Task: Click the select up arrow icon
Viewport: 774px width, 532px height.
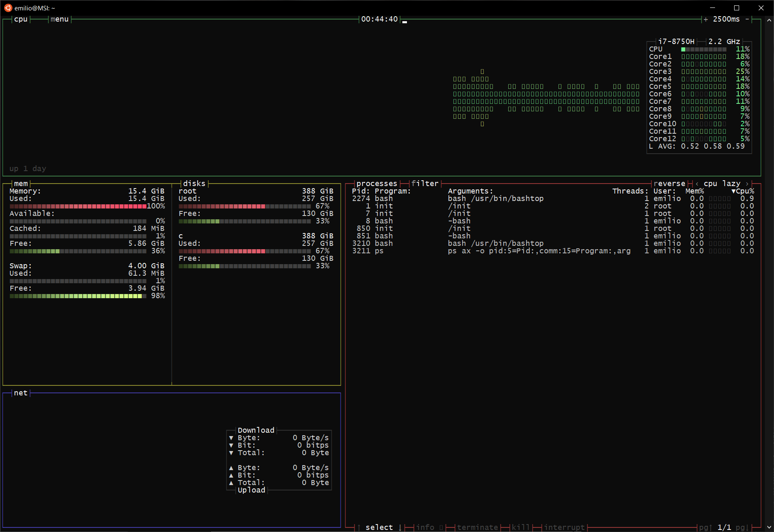Action: pyautogui.click(x=358, y=527)
